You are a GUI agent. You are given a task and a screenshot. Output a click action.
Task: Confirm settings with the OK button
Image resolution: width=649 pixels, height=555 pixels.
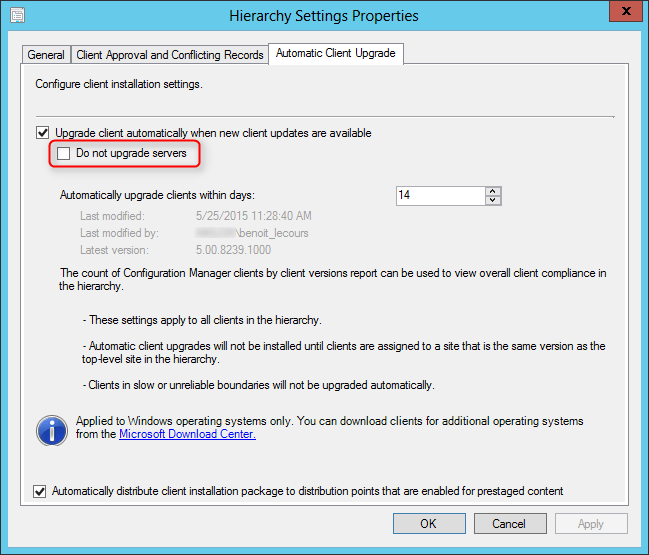pyautogui.click(x=429, y=524)
